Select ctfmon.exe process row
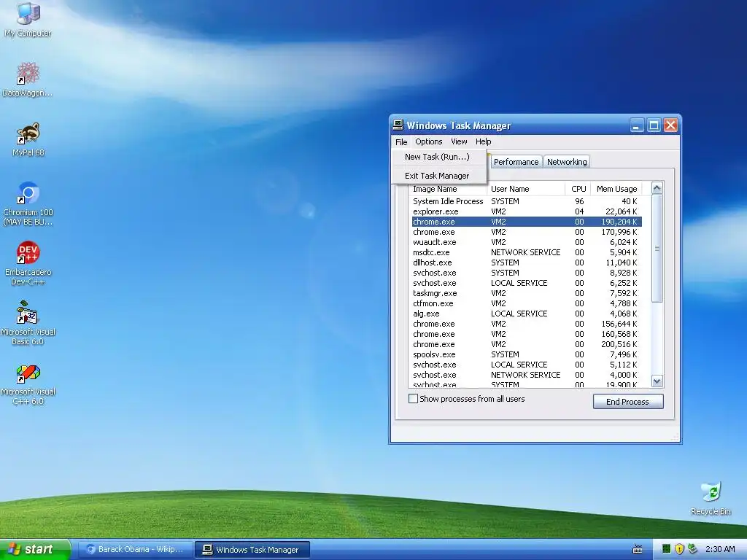Viewport: 747px width, 560px height. (x=525, y=303)
